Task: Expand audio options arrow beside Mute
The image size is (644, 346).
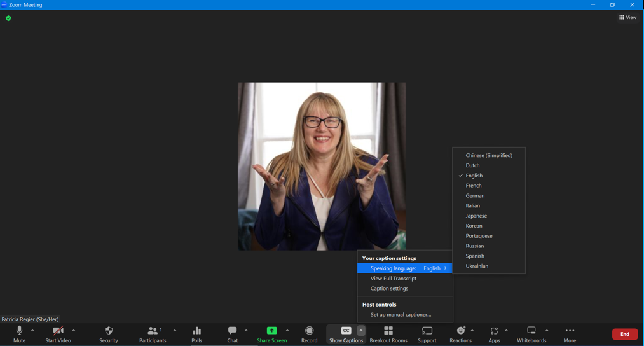Action: pos(32,330)
